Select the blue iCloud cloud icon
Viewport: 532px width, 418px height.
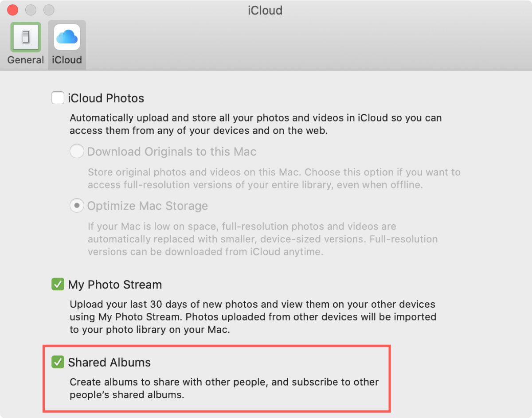[x=67, y=37]
